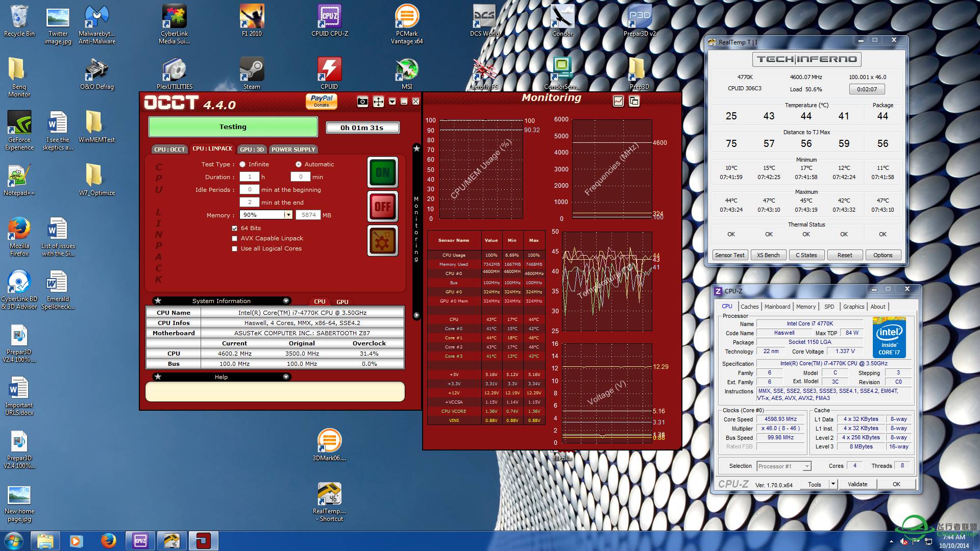
Task: Click star icon atop Monitoring vertical bar
Action: (416, 148)
